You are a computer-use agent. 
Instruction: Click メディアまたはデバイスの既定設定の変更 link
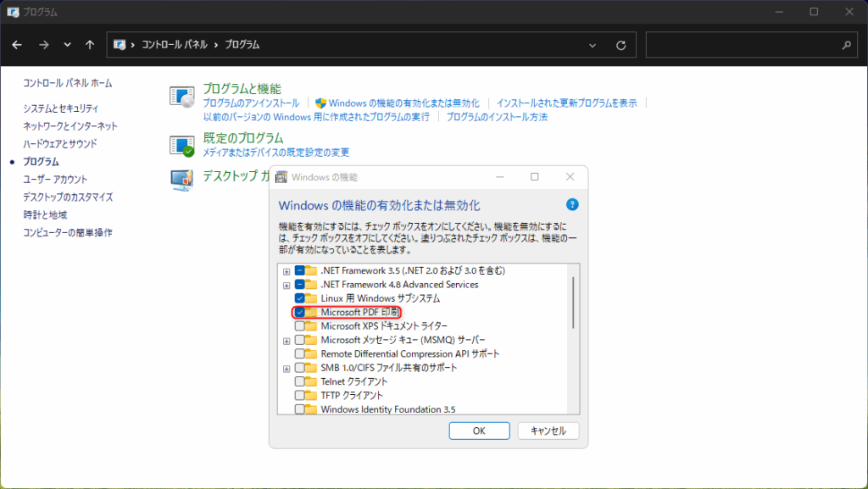pyautogui.click(x=275, y=152)
